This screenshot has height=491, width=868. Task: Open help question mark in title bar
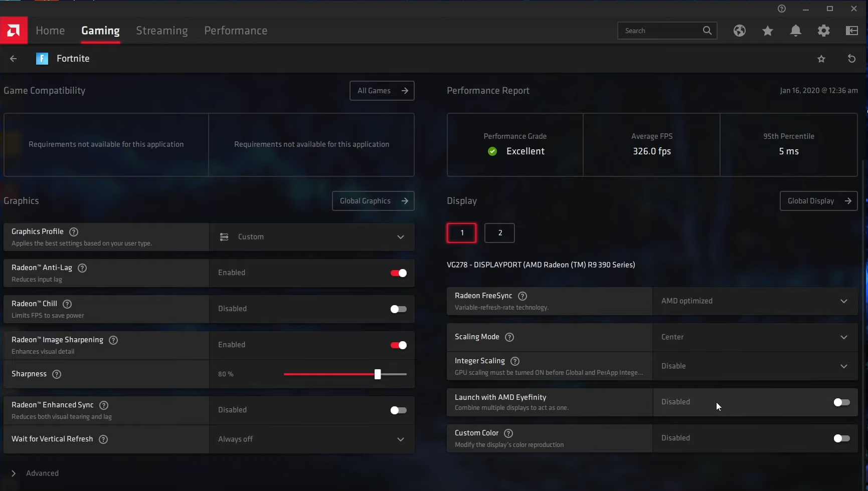point(781,9)
